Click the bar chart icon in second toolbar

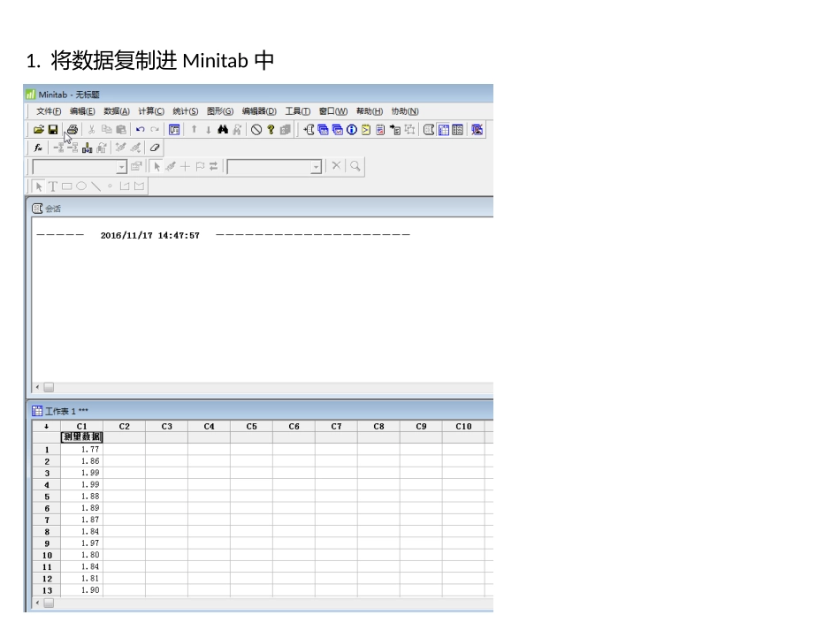point(87,148)
